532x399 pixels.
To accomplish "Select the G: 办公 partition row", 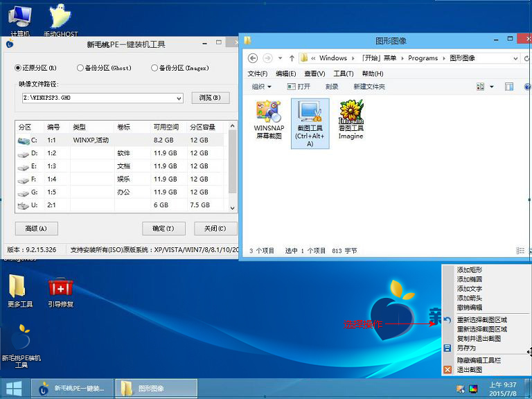I will [121, 192].
